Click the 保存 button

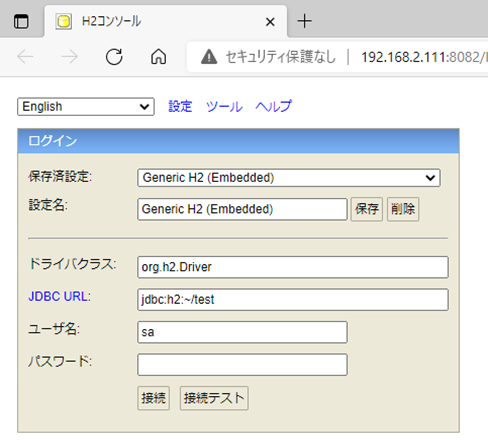pos(367,209)
